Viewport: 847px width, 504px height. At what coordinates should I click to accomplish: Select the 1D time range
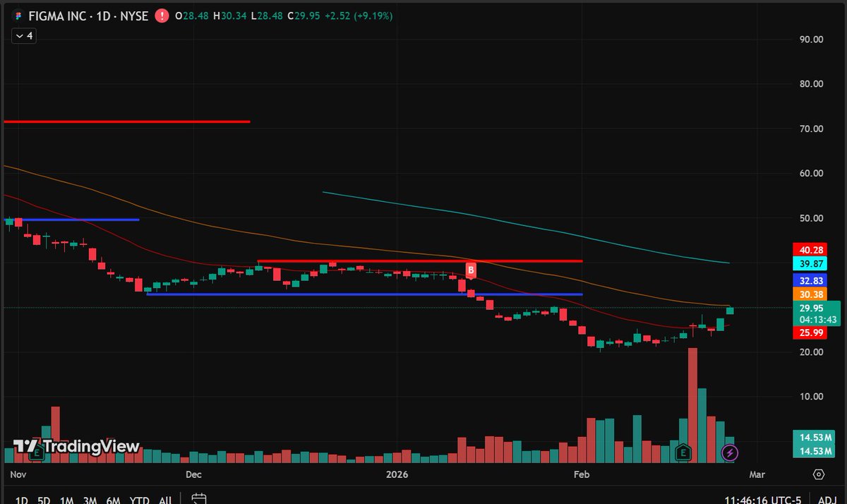pyautogui.click(x=21, y=500)
